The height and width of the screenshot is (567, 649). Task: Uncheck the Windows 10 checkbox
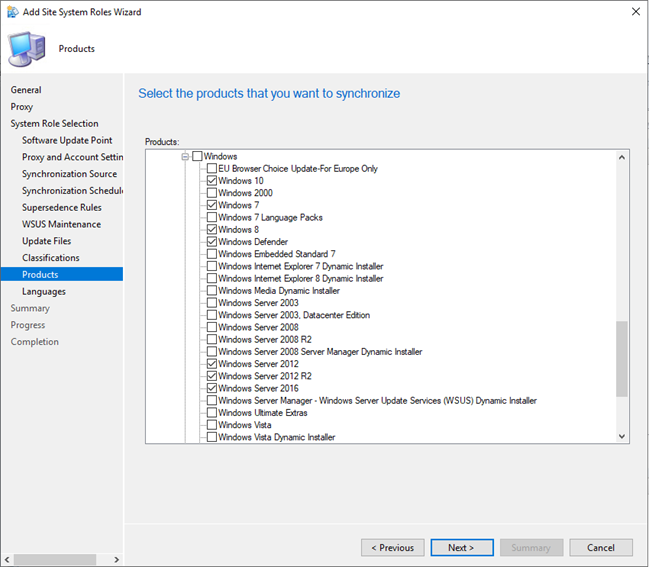(x=212, y=181)
